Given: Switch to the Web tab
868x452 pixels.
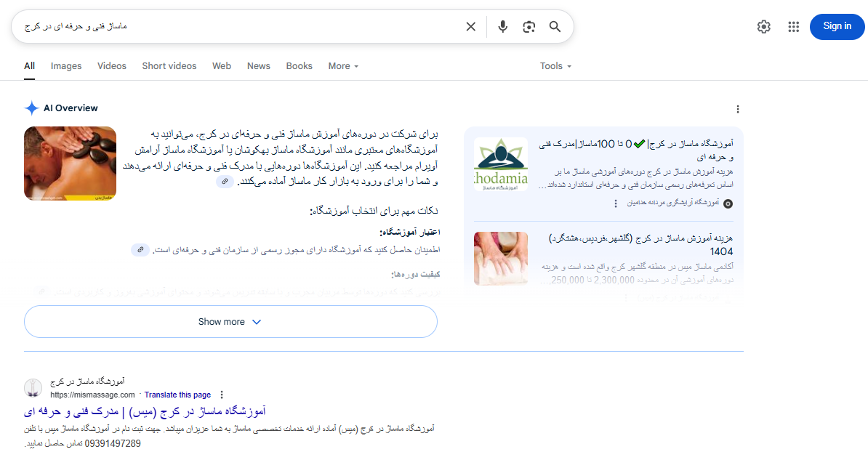Looking at the screenshot, I should [222, 66].
